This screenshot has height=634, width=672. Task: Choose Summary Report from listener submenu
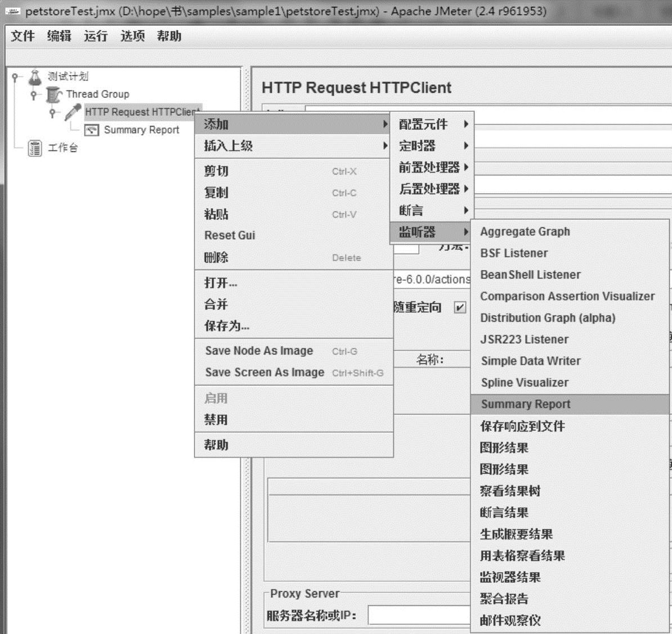[525, 404]
